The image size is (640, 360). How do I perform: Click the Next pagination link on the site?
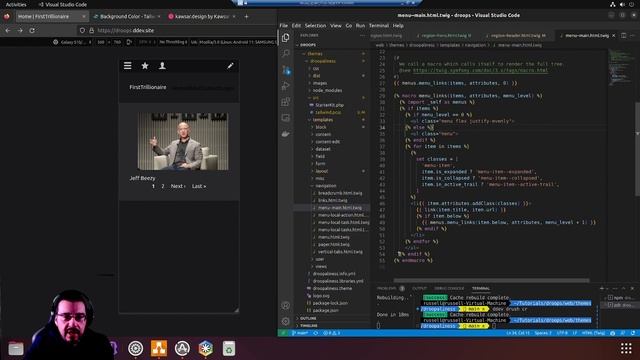(x=178, y=186)
